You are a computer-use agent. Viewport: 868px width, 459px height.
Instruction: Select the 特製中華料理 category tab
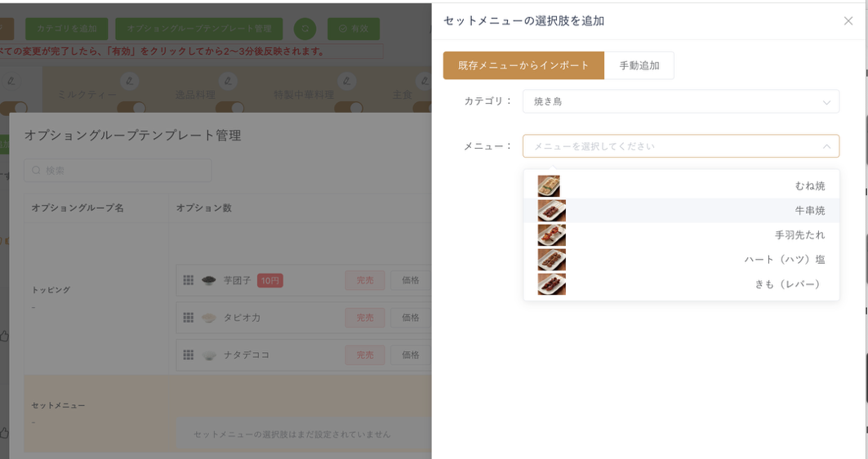click(304, 95)
